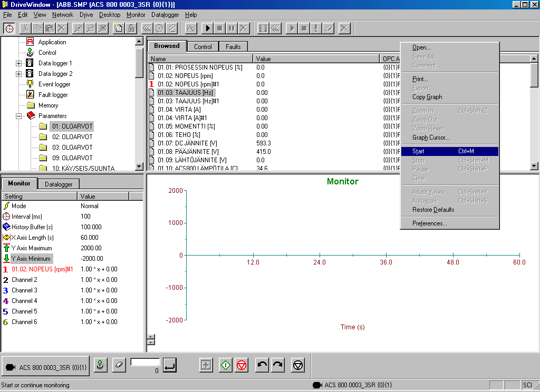
Task: Click the ACS 800 0003_3SR drive button
Action: (x=46, y=366)
